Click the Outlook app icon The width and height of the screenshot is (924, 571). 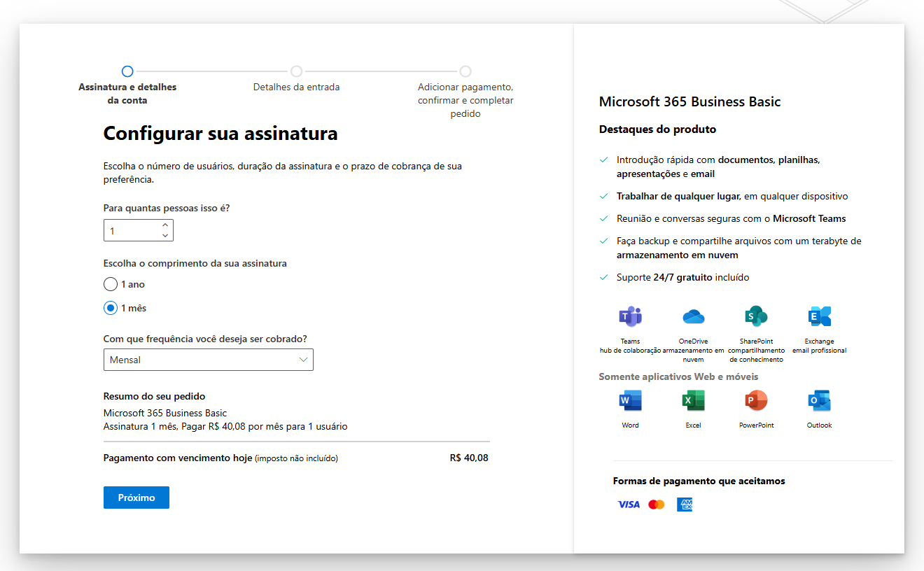pos(819,401)
